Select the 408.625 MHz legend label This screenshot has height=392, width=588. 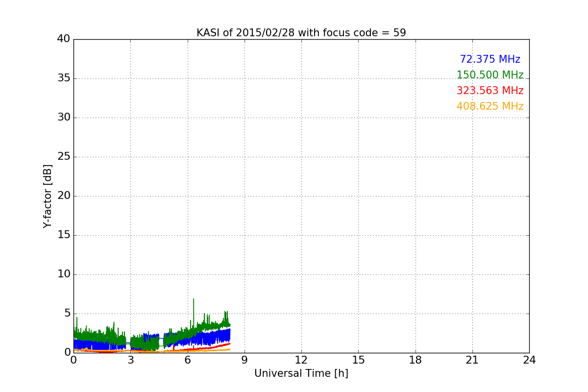pyautogui.click(x=490, y=106)
